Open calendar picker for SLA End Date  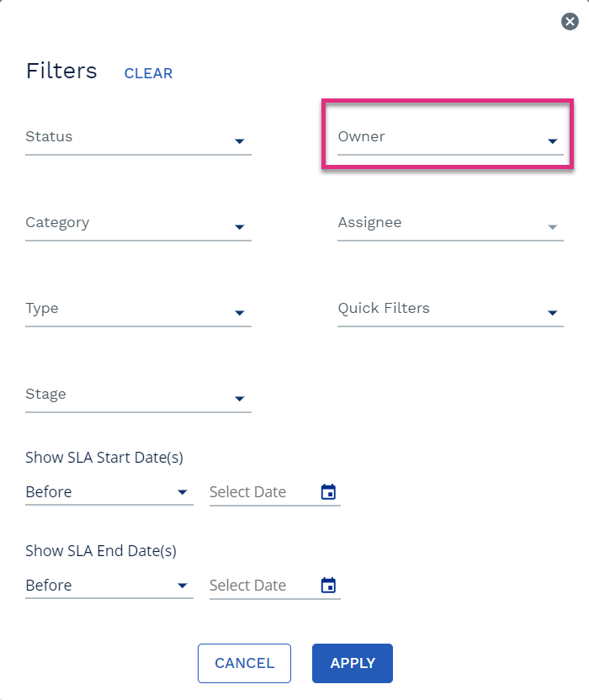(x=329, y=585)
